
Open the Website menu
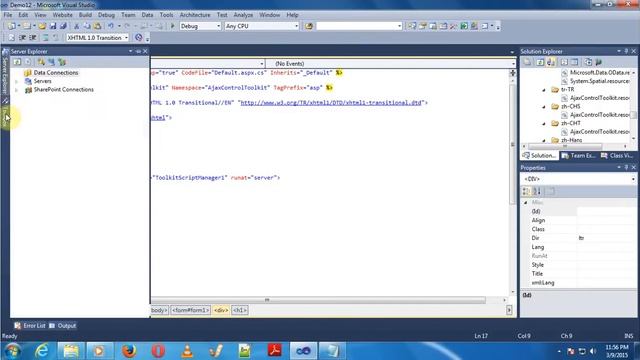tap(62, 15)
